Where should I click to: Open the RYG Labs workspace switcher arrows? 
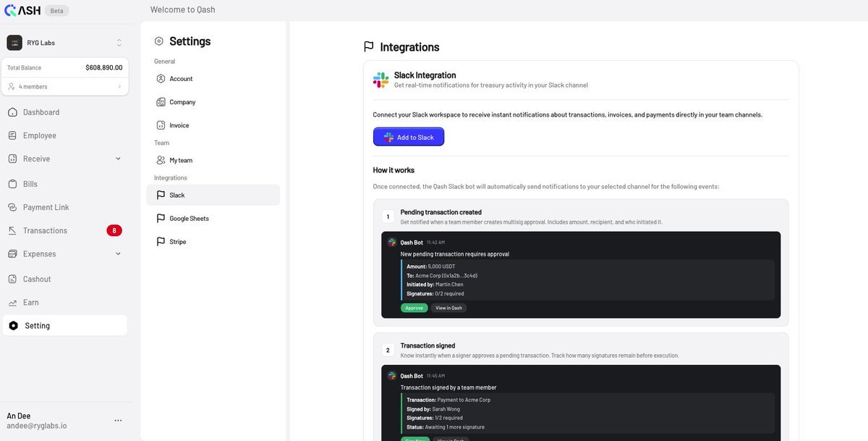119,43
